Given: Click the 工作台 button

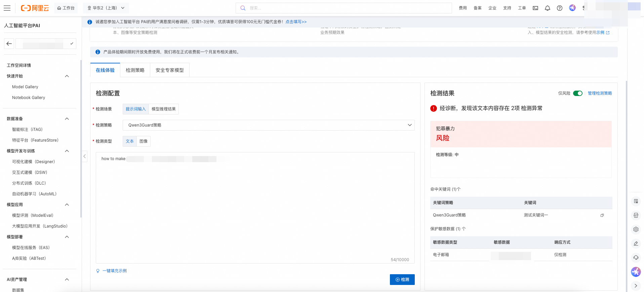Looking at the screenshot, I should (x=66, y=8).
